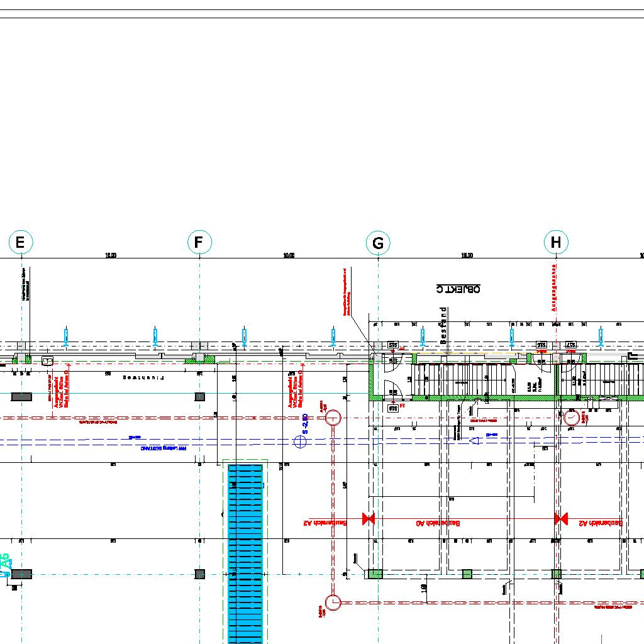Click the grid axis marker G
The width and height of the screenshot is (644, 644).
coord(378,243)
